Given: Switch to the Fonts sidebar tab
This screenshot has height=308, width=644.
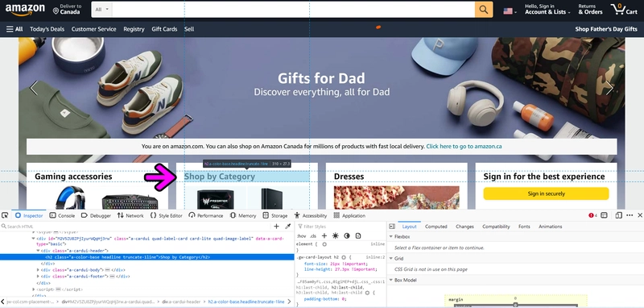Looking at the screenshot, I should click(x=524, y=227).
